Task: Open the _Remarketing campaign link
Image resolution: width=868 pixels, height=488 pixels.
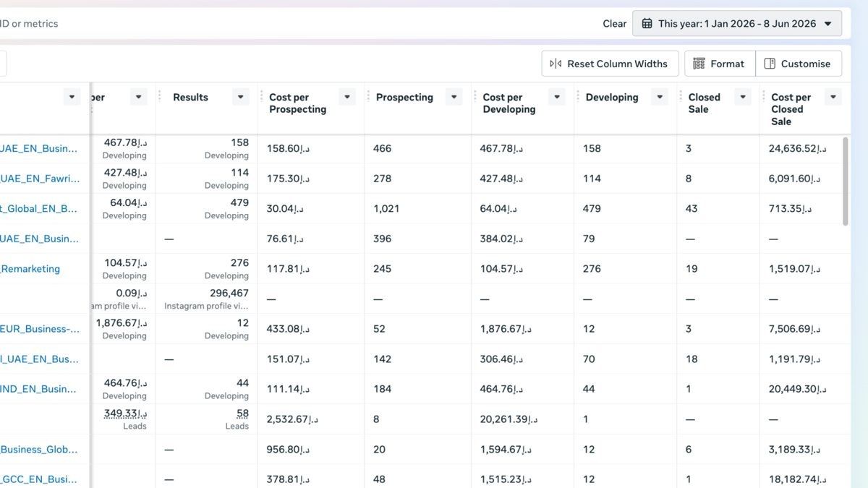Action: (30, 268)
